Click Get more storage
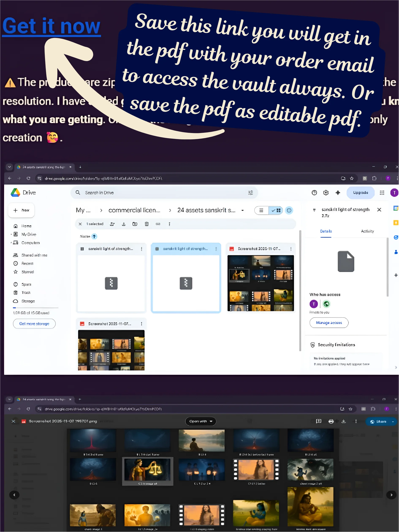Viewport: 399px width, 532px height. click(x=34, y=324)
